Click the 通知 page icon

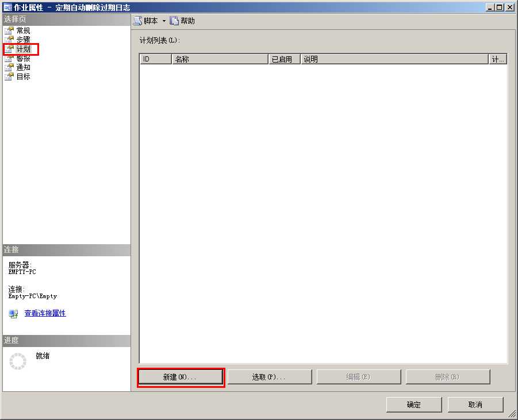(x=9, y=67)
